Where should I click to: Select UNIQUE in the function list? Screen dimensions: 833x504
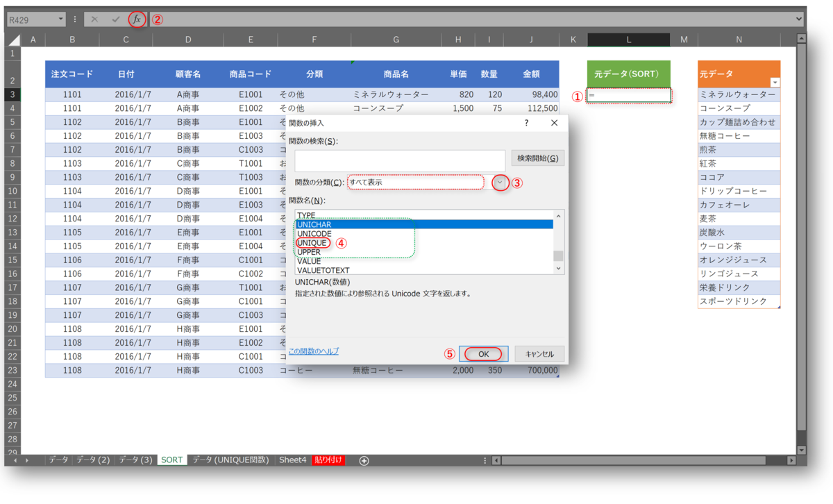coord(312,243)
